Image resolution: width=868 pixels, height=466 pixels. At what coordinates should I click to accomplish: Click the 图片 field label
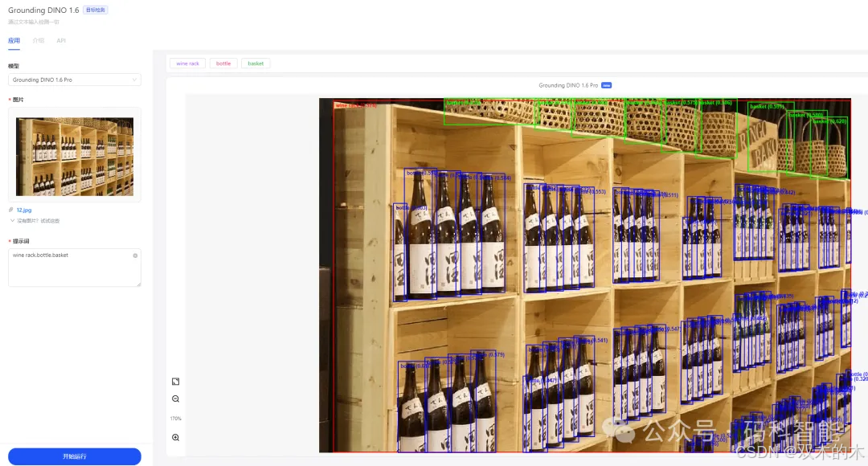[x=18, y=100]
